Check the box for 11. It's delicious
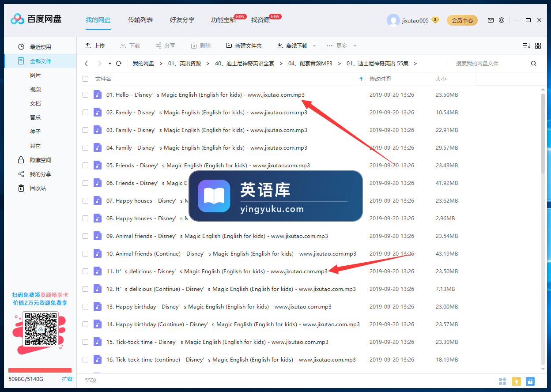Image resolution: width=551 pixels, height=392 pixels. point(85,271)
